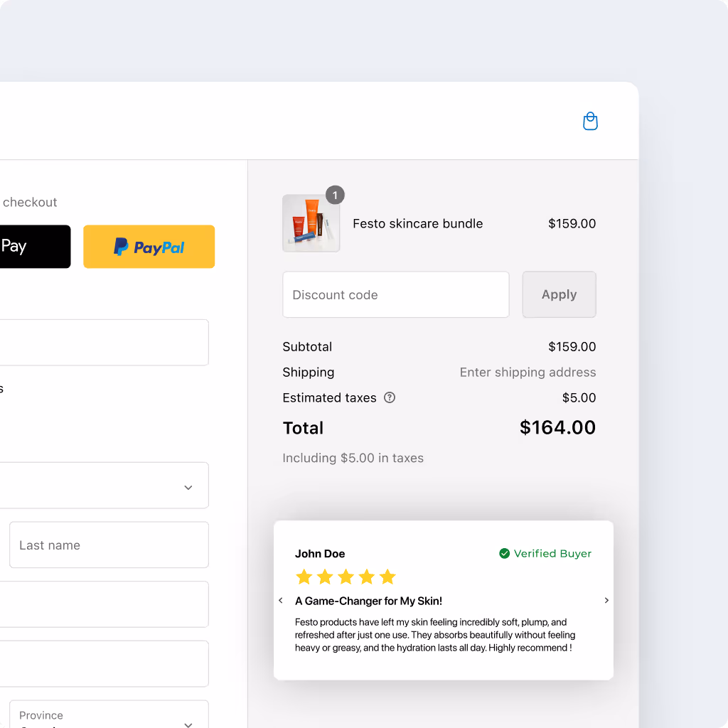
Task: Show next review with right arrow
Action: point(606,600)
